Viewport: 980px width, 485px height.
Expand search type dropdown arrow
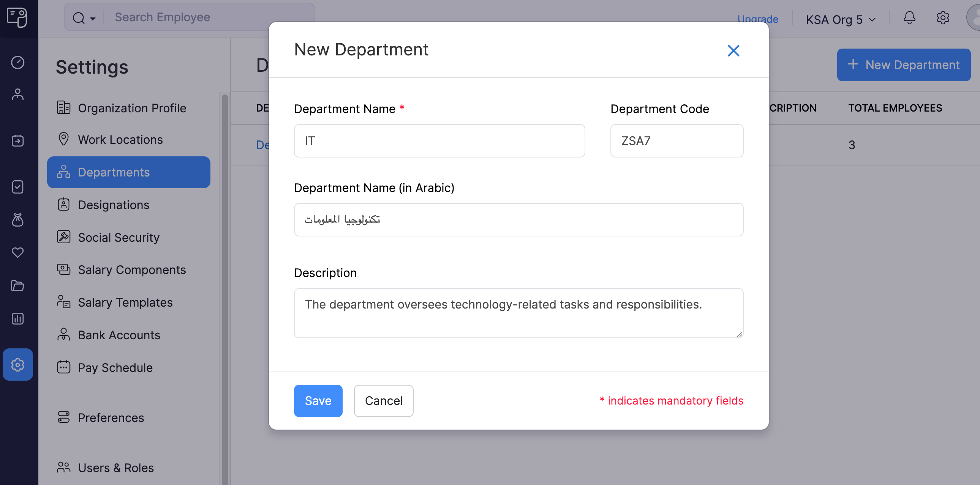[92, 18]
